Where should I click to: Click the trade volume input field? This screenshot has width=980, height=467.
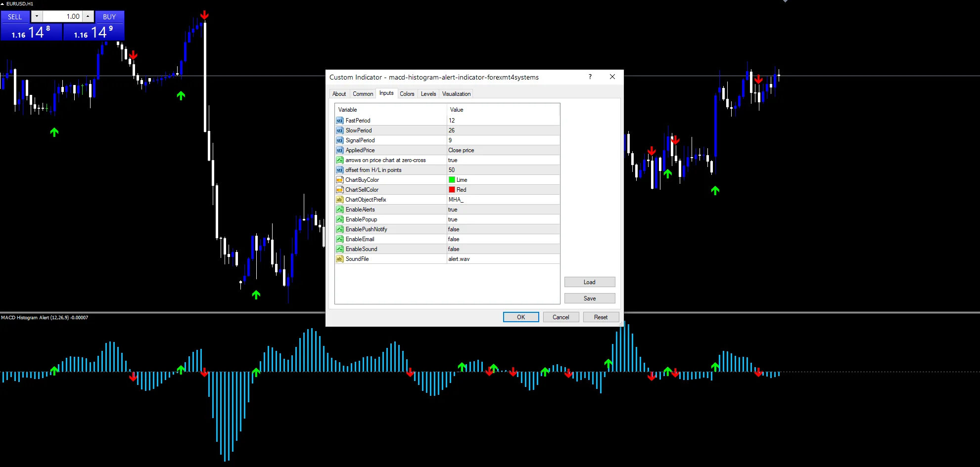point(62,16)
